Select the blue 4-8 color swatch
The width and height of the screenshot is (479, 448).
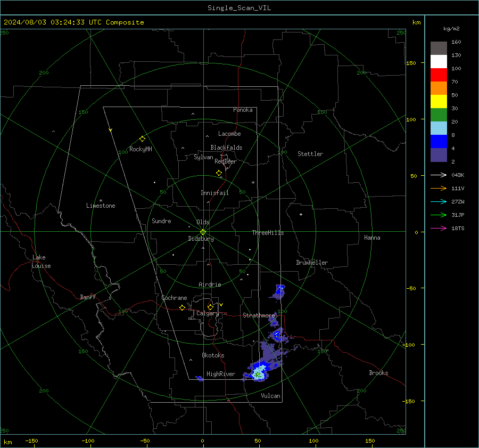pyautogui.click(x=439, y=142)
